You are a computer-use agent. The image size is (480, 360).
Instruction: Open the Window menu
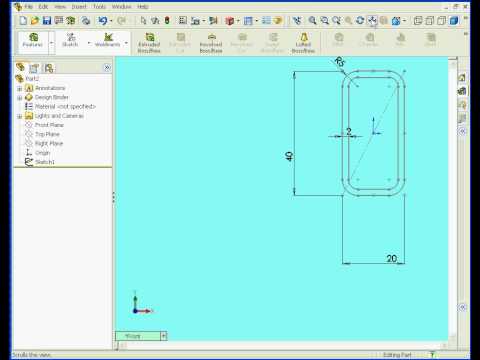tap(121, 7)
